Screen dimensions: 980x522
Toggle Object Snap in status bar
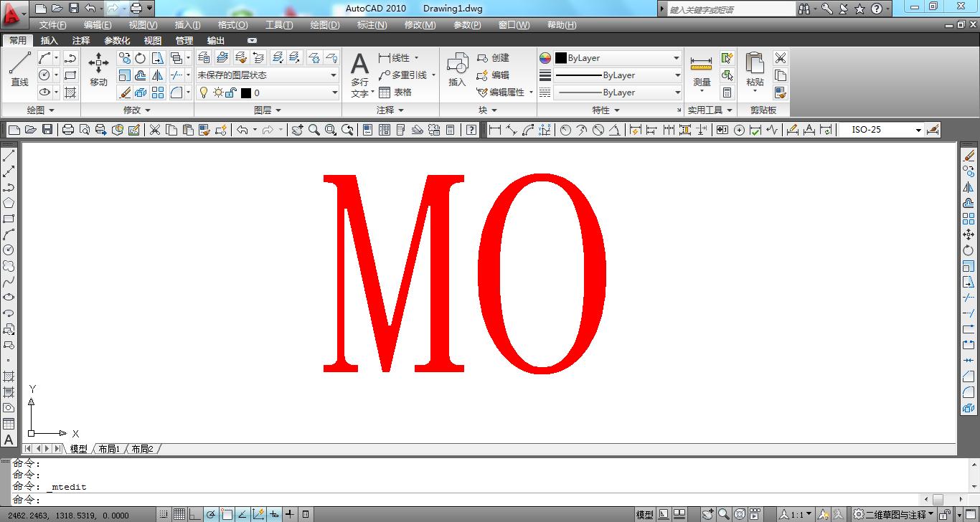tap(227, 514)
